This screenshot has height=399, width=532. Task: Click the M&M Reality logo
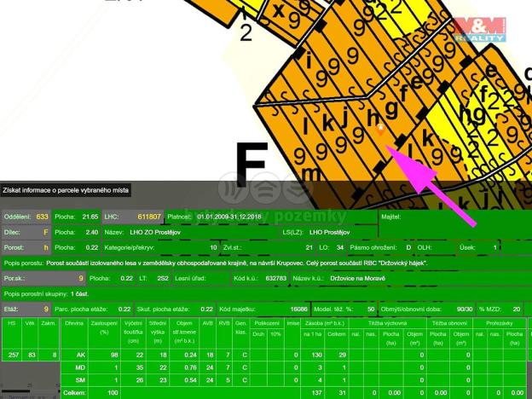480,29
